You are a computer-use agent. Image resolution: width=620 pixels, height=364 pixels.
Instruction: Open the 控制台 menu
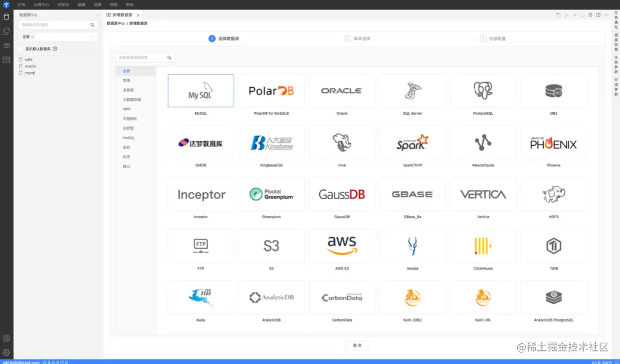point(63,5)
